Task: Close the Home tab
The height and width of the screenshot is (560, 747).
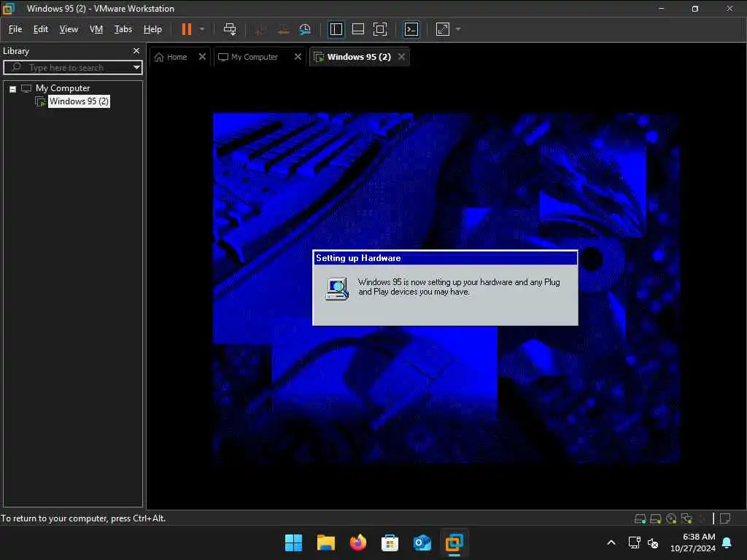Action: coord(202,57)
